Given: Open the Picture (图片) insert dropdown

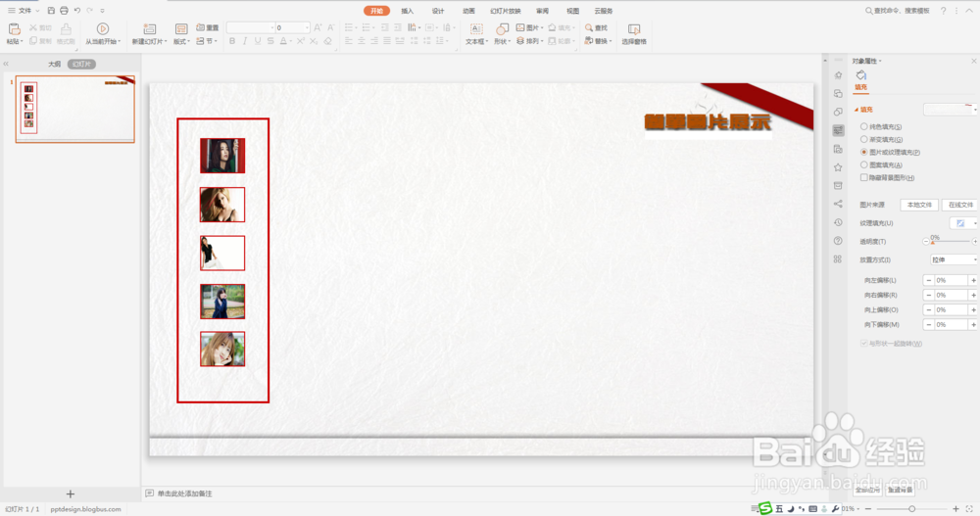Looking at the screenshot, I should click(529, 27).
